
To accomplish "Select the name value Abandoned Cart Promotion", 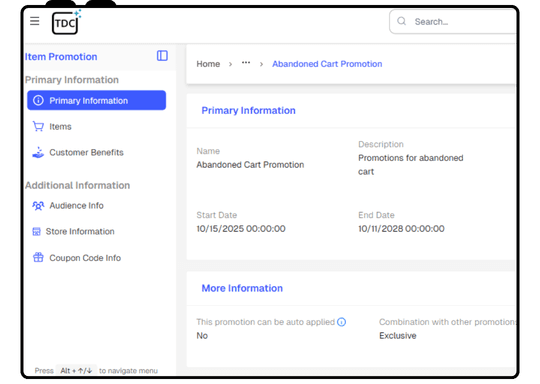I will click(250, 165).
